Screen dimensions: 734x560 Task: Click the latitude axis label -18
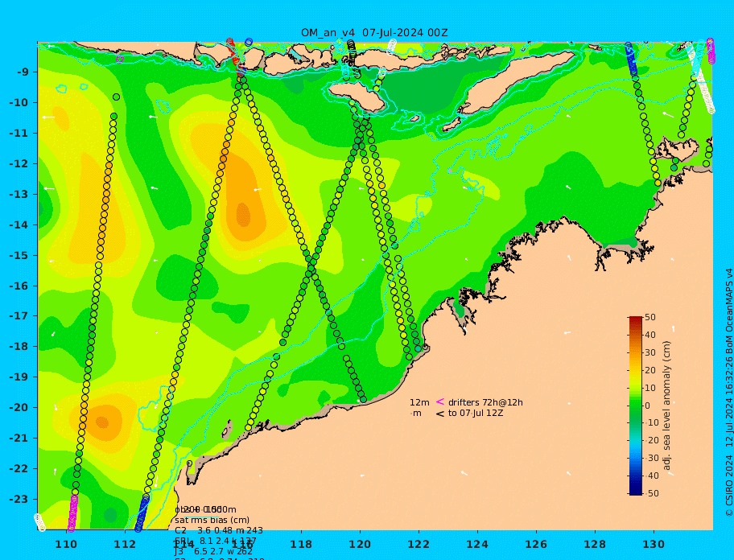(x=21, y=347)
